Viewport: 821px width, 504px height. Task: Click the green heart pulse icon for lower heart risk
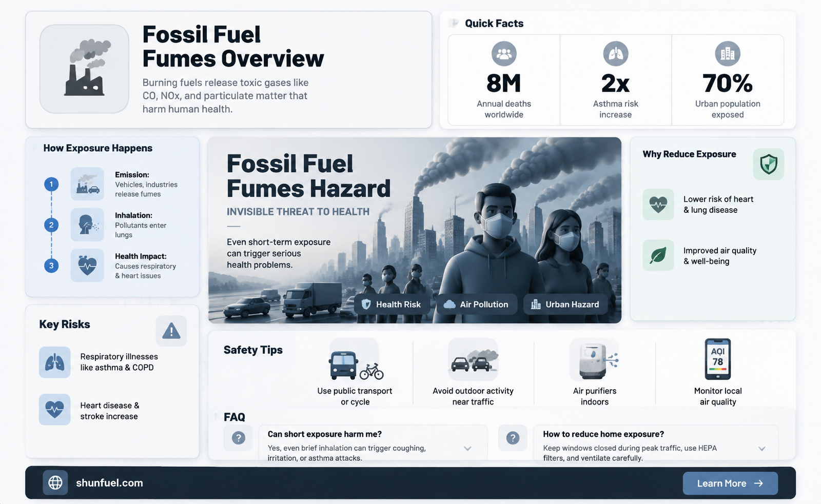coord(658,205)
